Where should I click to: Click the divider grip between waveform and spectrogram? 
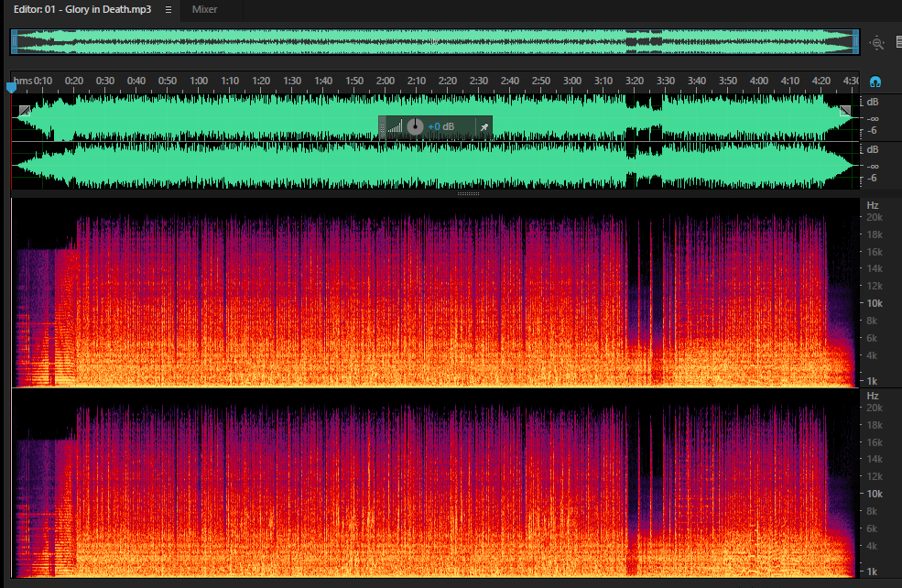tap(468, 194)
